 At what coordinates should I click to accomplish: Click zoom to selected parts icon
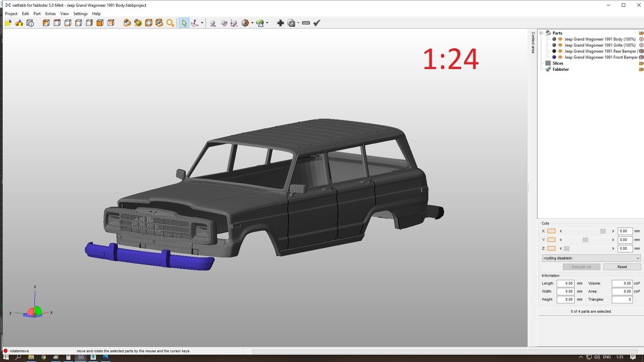(x=127, y=23)
